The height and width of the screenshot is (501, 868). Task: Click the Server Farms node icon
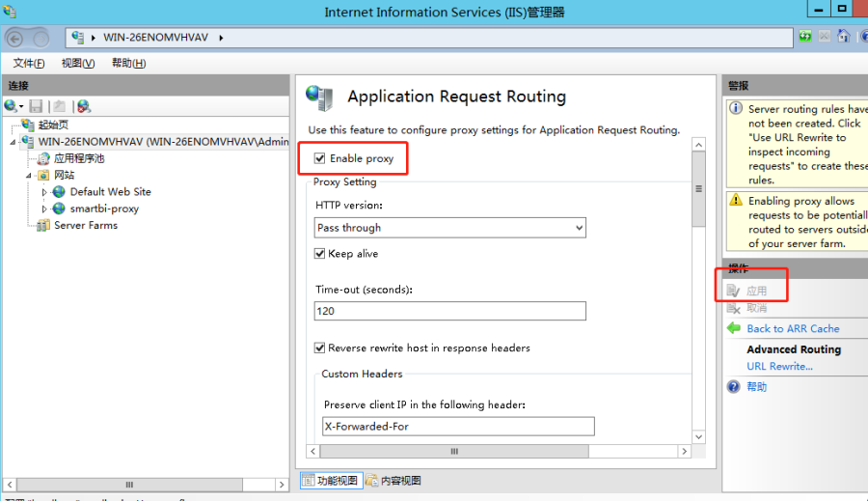point(43,226)
